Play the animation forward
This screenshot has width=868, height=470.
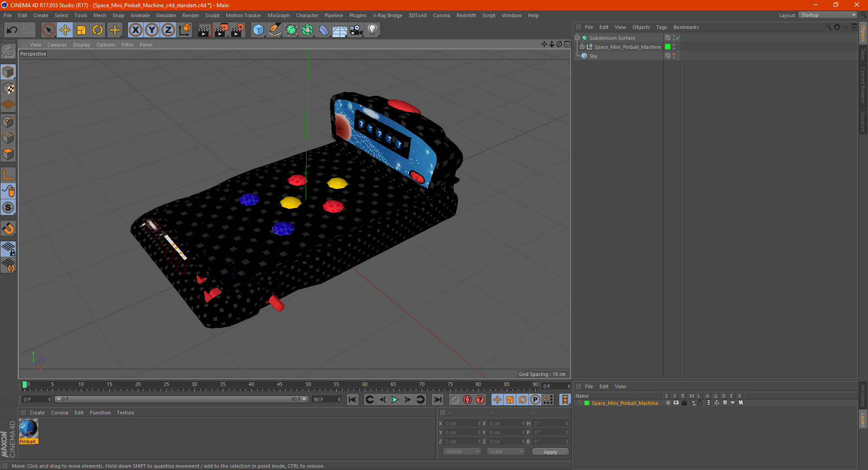(x=395, y=399)
